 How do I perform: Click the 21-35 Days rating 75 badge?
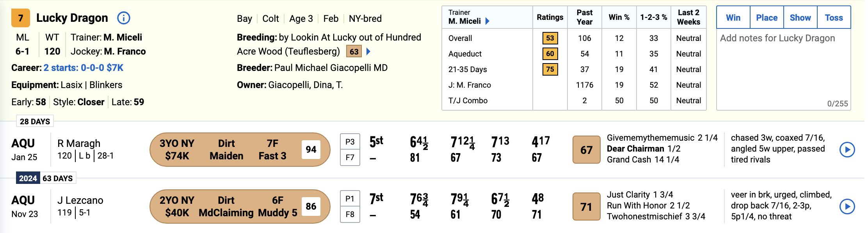pyautogui.click(x=550, y=69)
